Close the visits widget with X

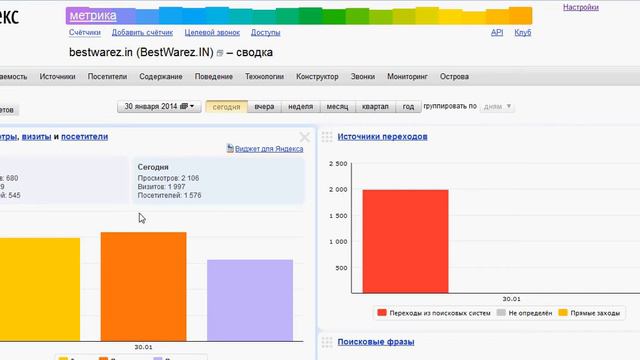pyautogui.click(x=304, y=137)
